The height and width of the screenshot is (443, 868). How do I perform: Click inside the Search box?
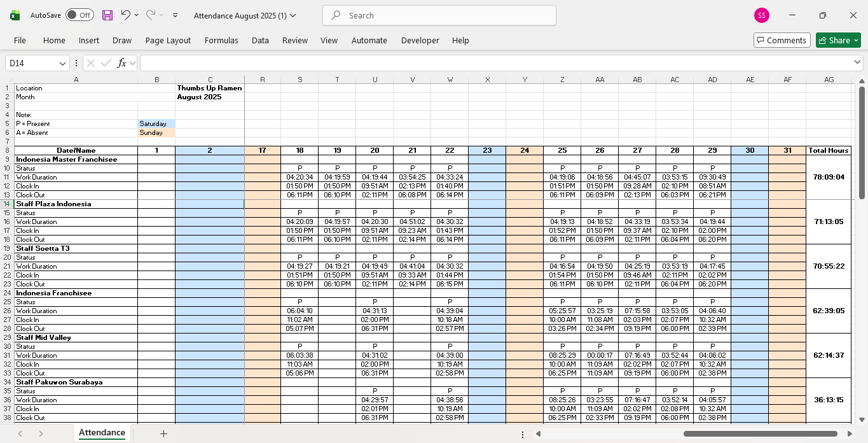pos(439,15)
